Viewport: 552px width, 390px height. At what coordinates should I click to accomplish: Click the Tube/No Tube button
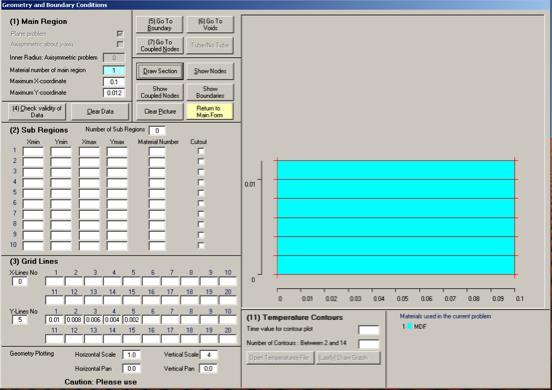tap(210, 45)
